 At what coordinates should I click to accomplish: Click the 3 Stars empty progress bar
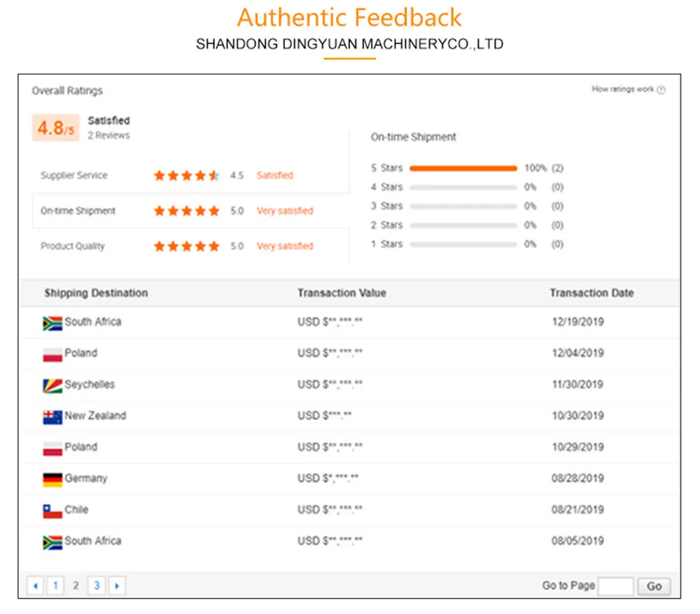click(x=463, y=207)
